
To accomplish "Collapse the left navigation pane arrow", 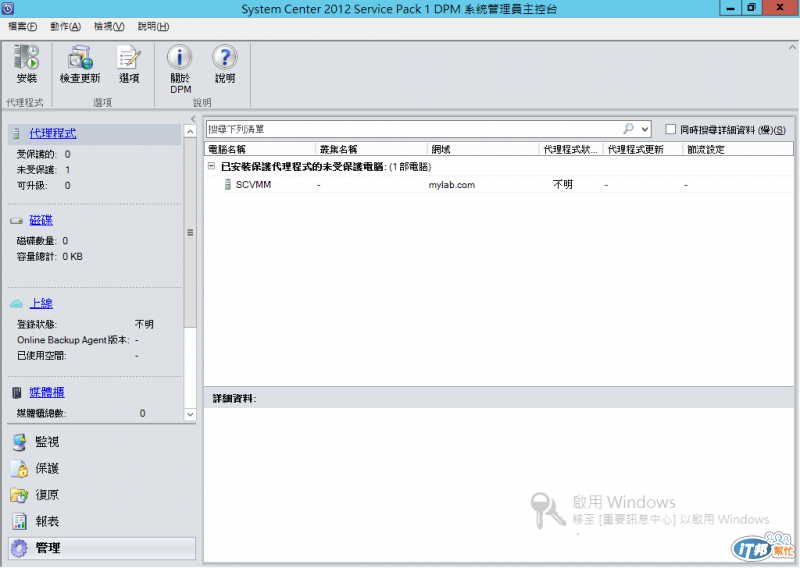I will 193,119.
